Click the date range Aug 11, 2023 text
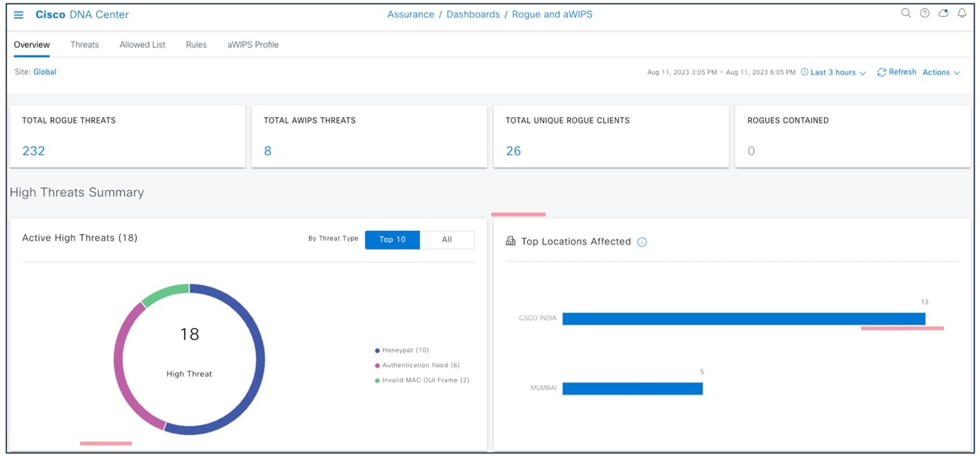 pyautogui.click(x=721, y=72)
